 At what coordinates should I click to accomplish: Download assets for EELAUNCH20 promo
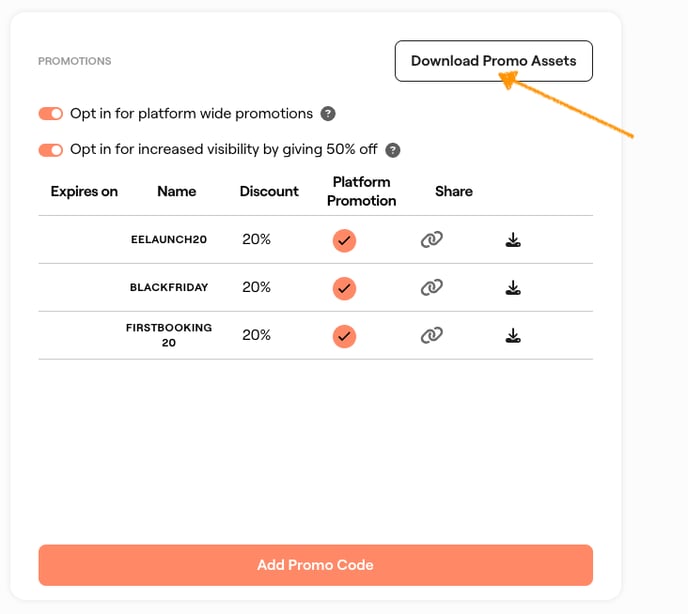click(x=513, y=239)
